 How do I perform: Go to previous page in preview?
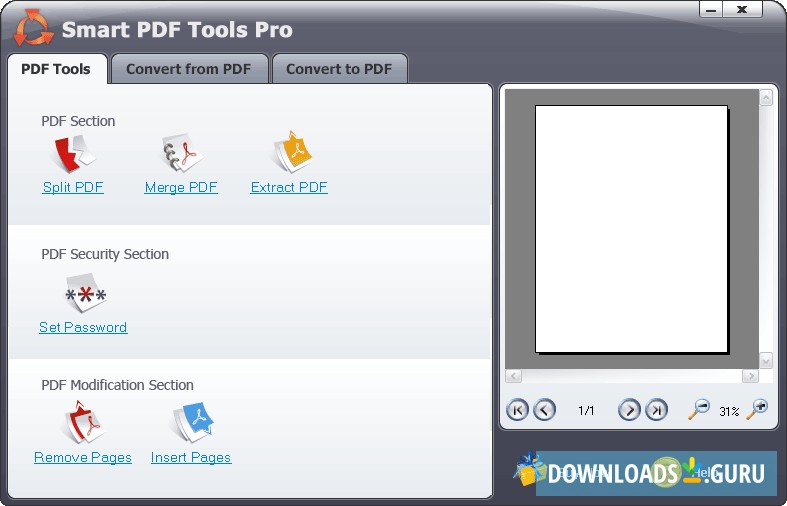[544, 410]
